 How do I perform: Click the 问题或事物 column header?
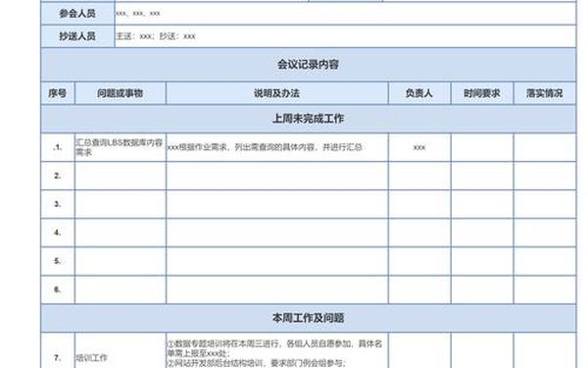click(121, 93)
